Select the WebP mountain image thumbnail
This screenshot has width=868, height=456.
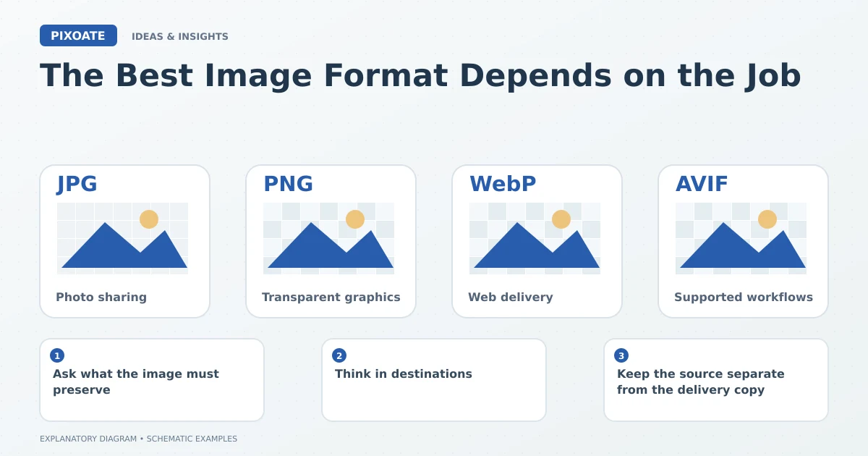(535, 238)
